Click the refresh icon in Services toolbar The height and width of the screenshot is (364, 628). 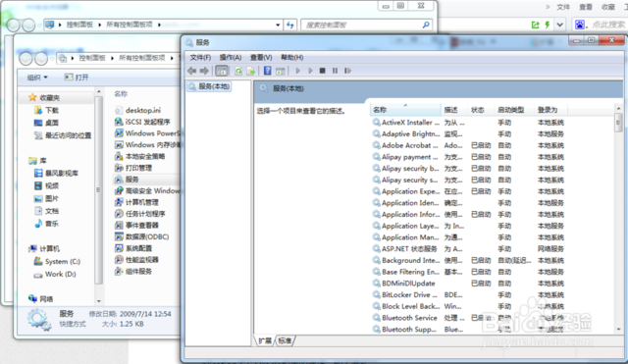(238, 71)
